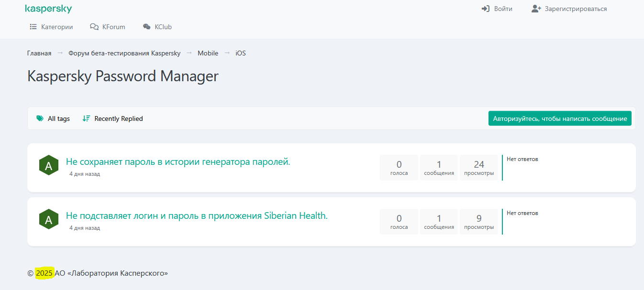Click '4 дня назад' under the first topic
644x290 pixels.
click(85, 174)
